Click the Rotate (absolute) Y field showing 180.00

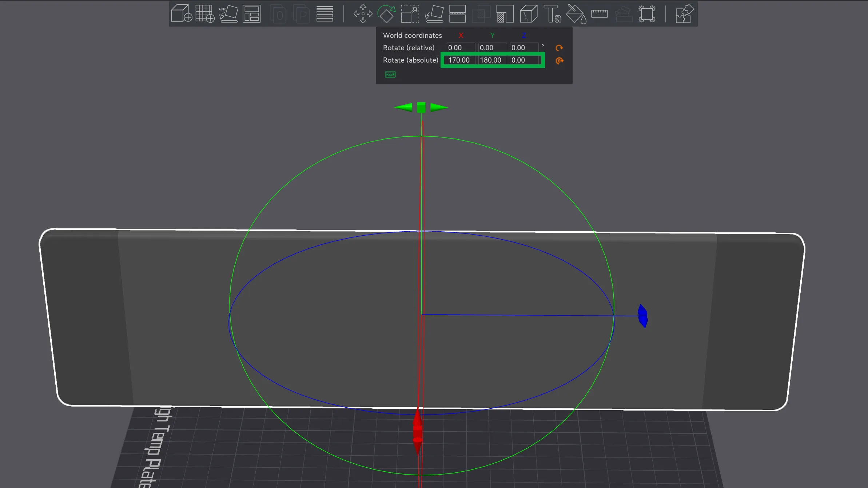[x=492, y=60]
